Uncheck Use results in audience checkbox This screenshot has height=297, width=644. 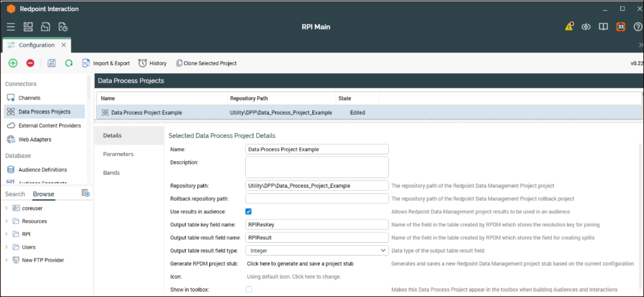pyautogui.click(x=248, y=212)
